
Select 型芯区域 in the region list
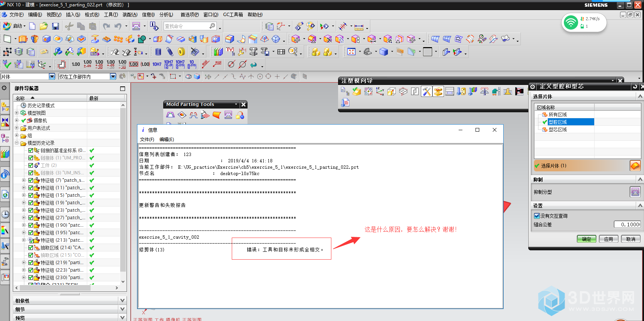click(x=558, y=129)
